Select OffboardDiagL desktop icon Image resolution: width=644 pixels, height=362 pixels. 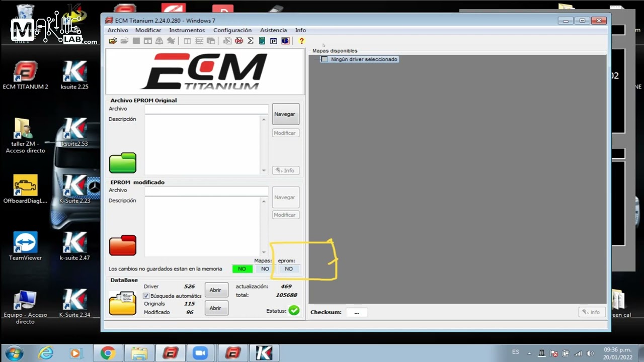click(25, 189)
